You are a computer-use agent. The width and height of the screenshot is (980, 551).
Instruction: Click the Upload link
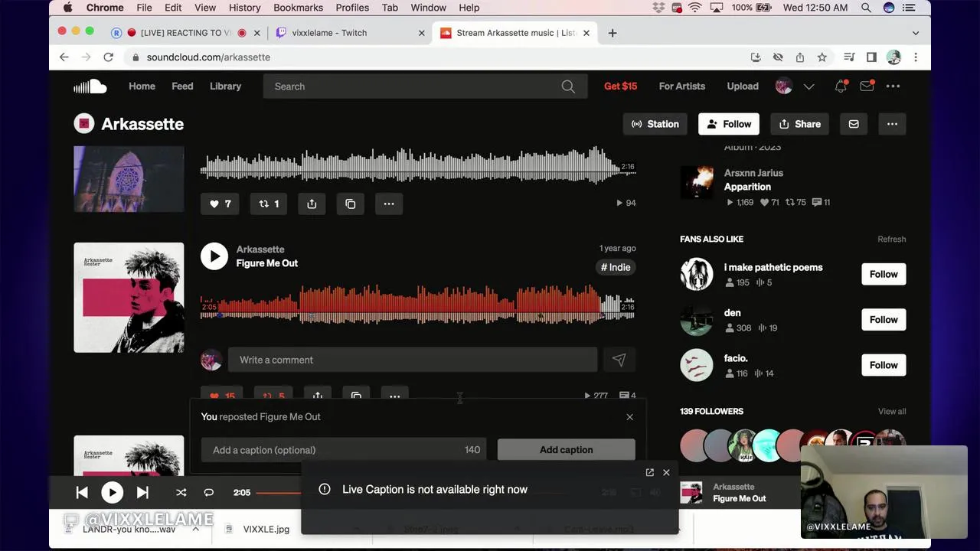point(743,86)
